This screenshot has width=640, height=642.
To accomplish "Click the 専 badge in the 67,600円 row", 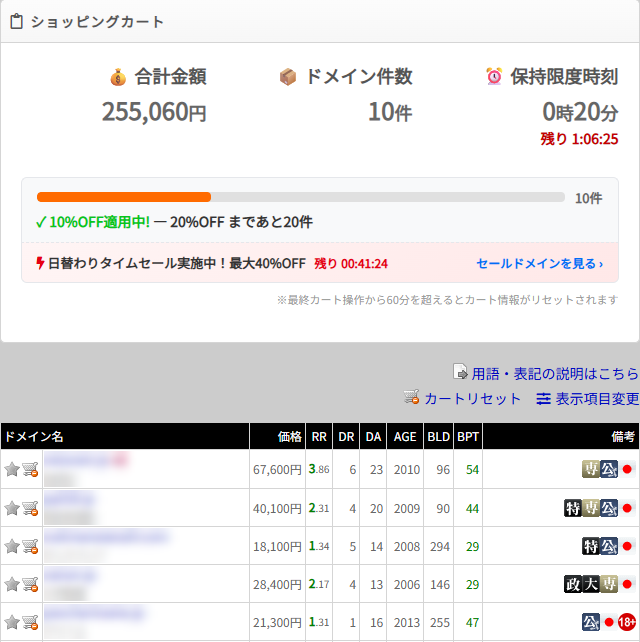I will pos(591,469).
